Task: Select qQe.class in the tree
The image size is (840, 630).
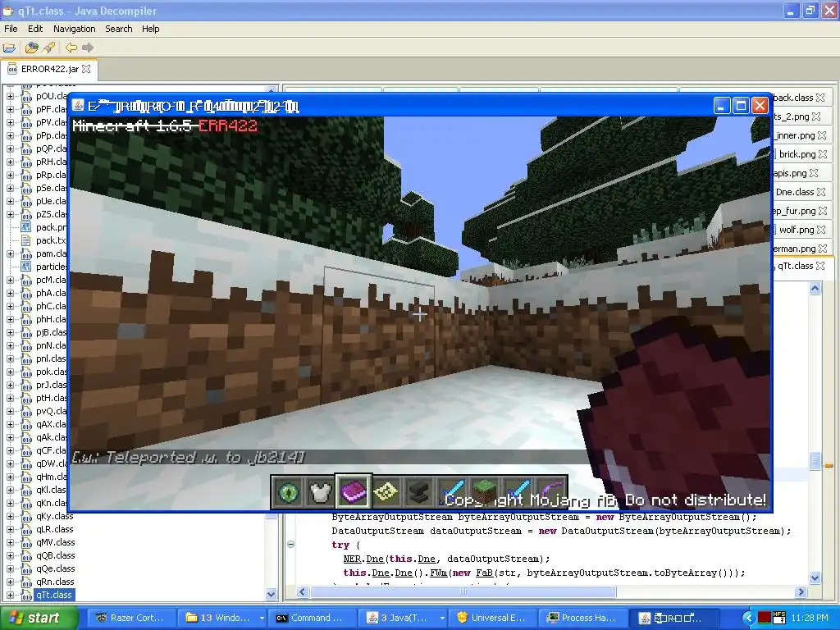Action: coord(56,568)
